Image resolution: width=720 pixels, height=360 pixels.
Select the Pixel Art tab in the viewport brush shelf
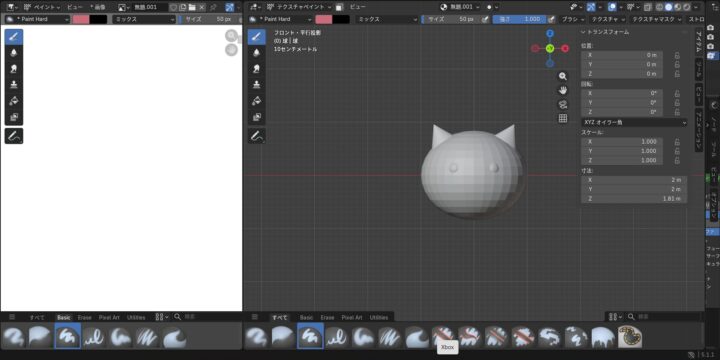[352, 317]
